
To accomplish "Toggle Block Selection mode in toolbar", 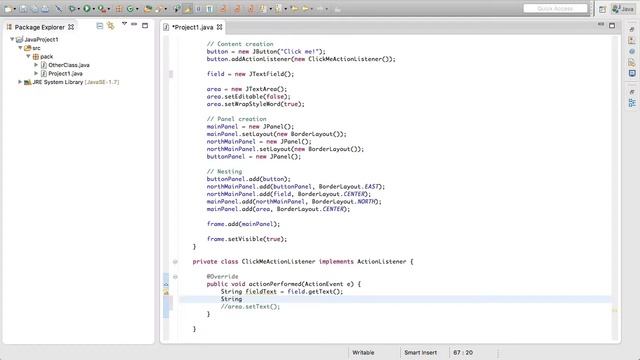I will pos(198,9).
